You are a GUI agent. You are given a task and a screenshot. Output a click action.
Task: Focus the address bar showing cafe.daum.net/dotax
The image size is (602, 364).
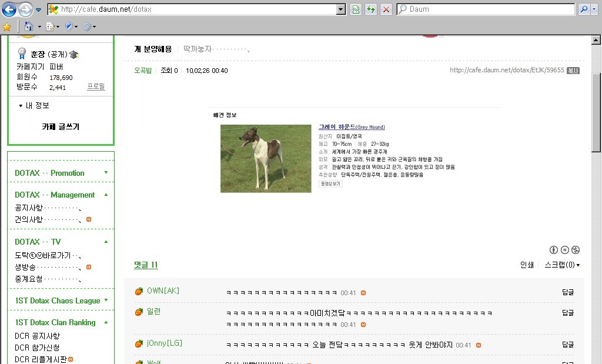[x=192, y=9]
